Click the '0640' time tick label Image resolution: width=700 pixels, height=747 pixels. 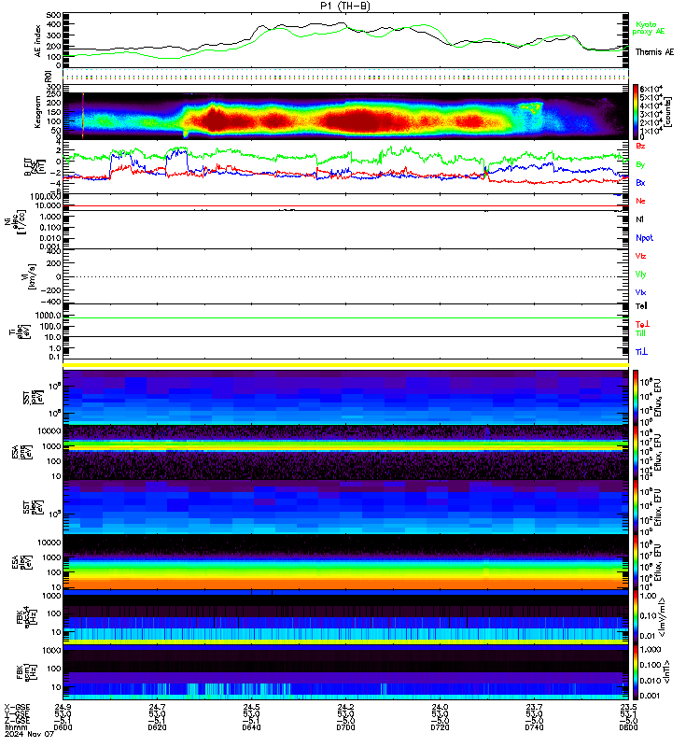coord(251,727)
